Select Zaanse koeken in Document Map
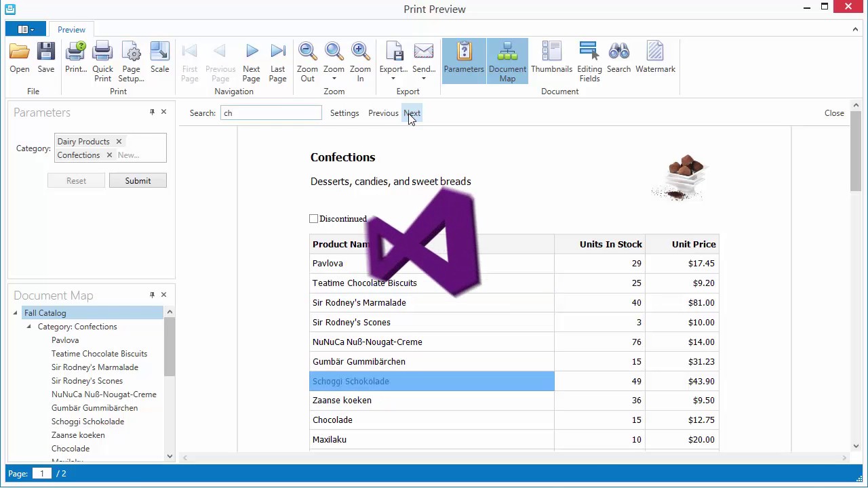Image resolution: width=868 pixels, height=488 pixels. (78, 435)
